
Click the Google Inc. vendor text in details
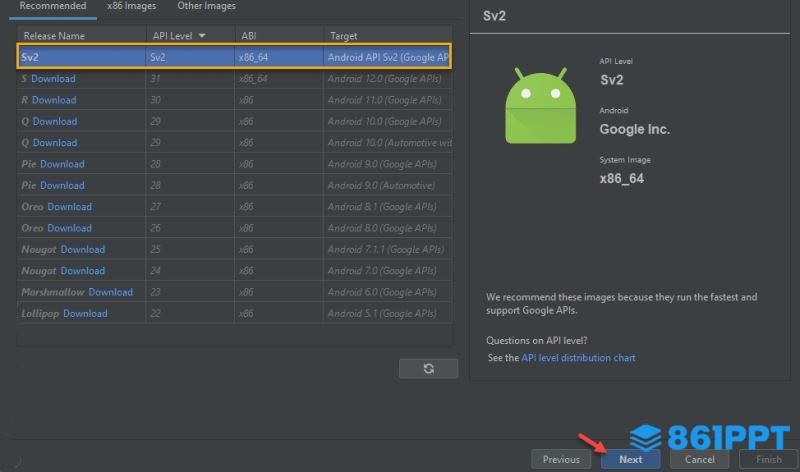pos(635,129)
